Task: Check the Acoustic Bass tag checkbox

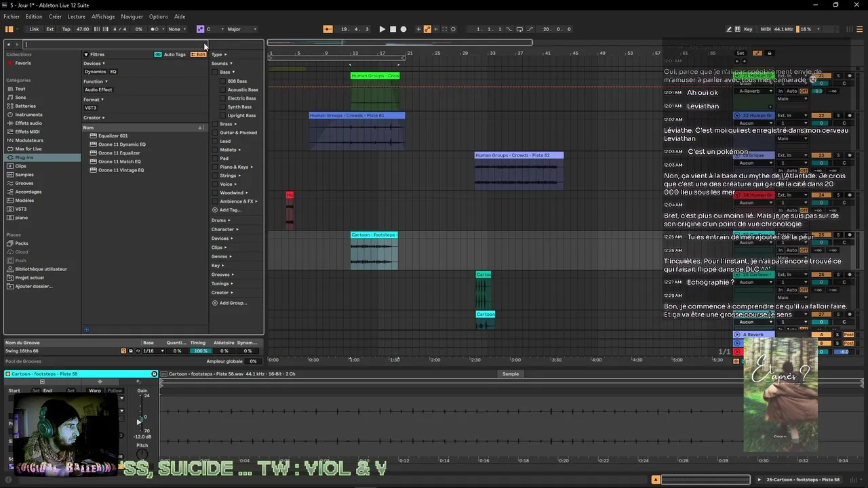Action: coord(222,89)
